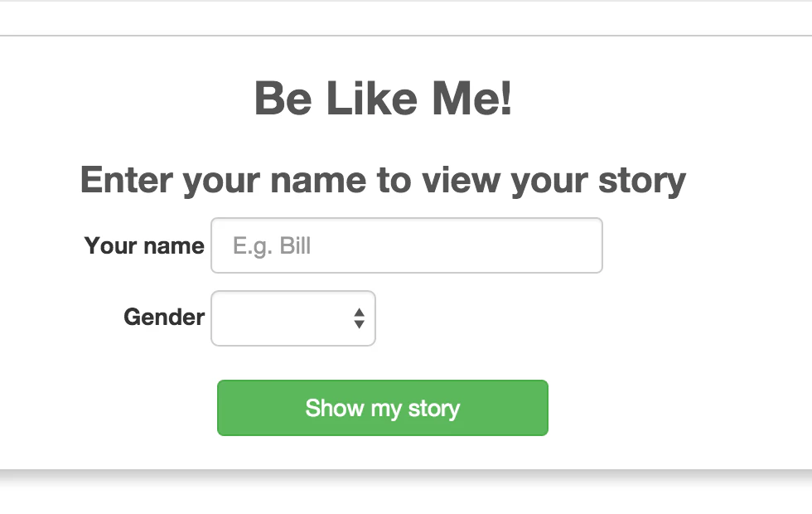Submit the story form via the green button
The height and width of the screenshot is (514, 812).
[382, 408]
